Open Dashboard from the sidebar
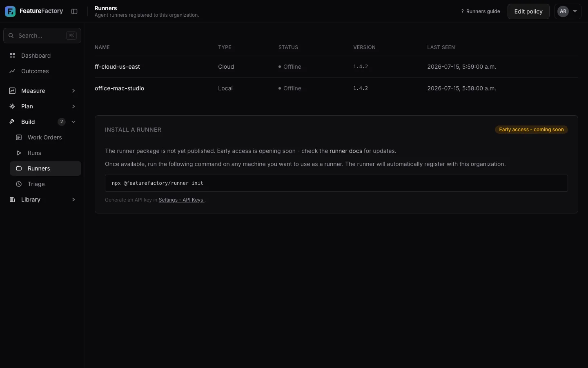588x368 pixels. [42, 56]
